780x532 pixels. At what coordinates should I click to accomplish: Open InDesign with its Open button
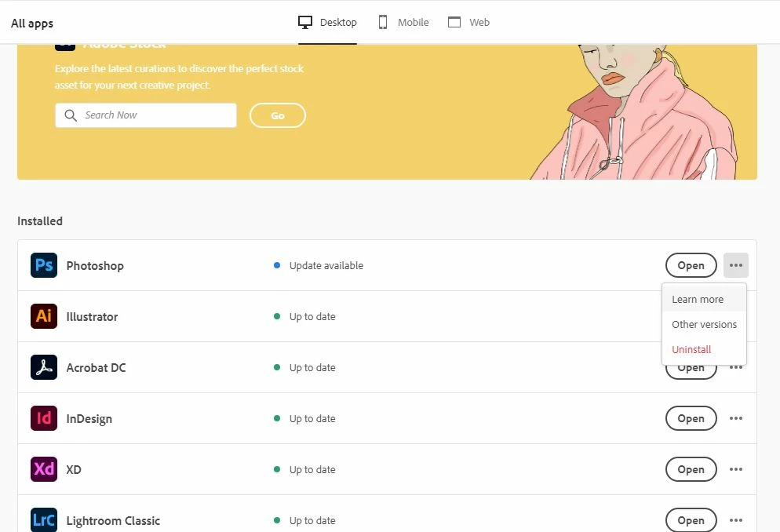(691, 419)
